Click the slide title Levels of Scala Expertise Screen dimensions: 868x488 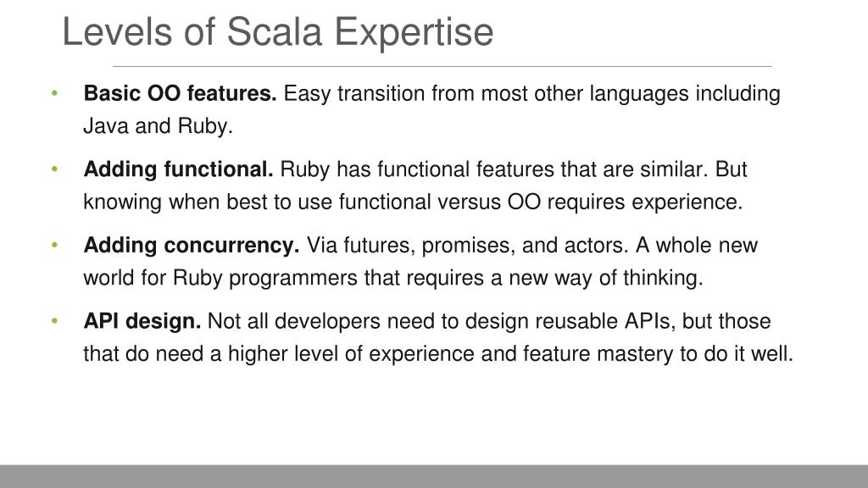(x=277, y=32)
